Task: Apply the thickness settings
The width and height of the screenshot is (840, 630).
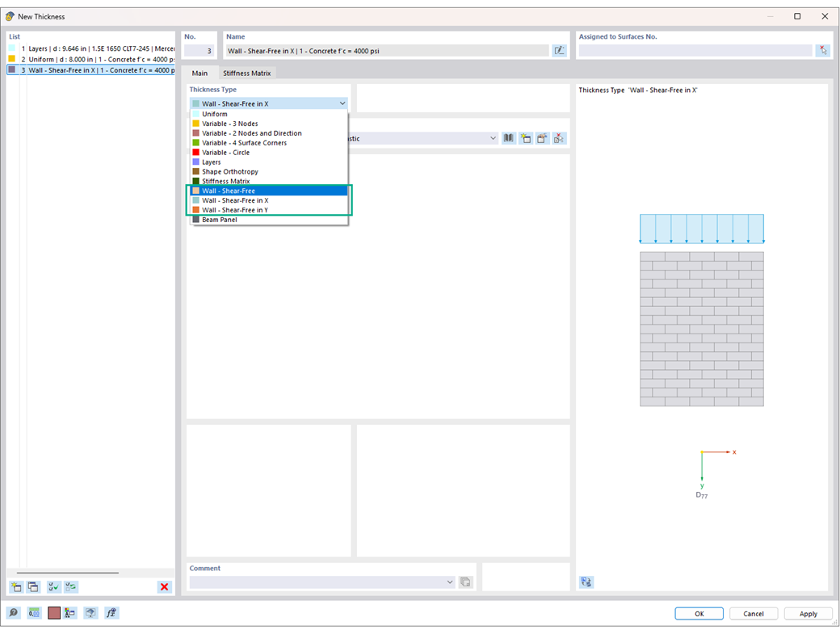Action: (807, 613)
